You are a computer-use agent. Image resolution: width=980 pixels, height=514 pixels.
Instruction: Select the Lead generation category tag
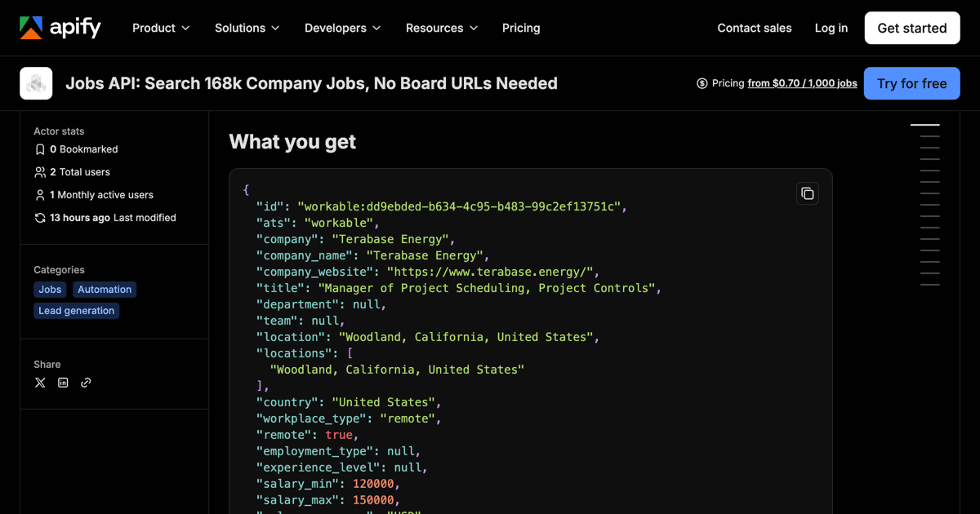click(76, 311)
